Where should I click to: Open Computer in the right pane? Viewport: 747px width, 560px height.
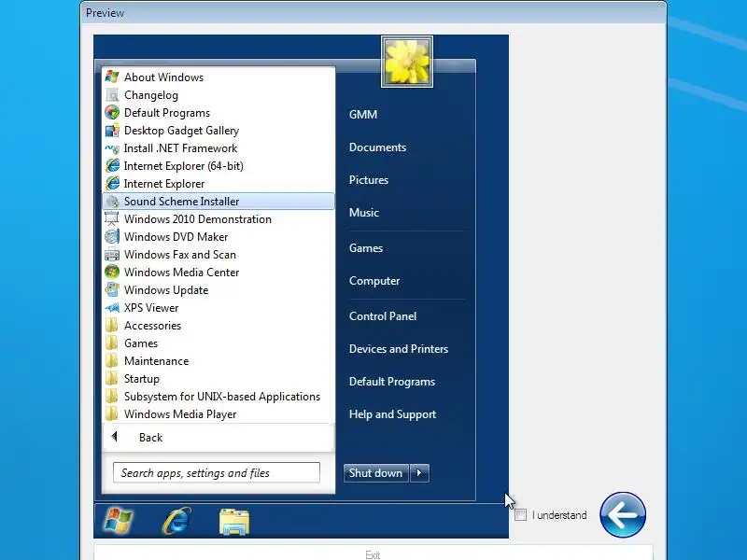coord(374,281)
